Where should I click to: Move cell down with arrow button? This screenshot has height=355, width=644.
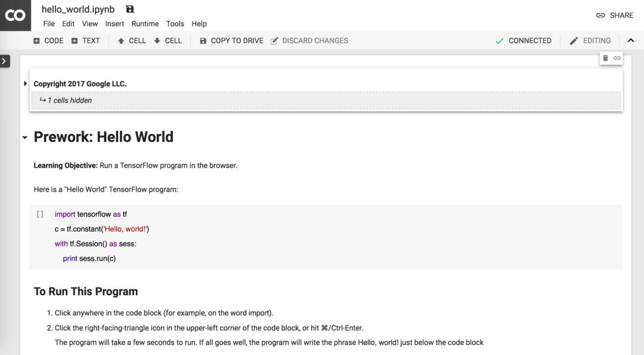pos(168,41)
